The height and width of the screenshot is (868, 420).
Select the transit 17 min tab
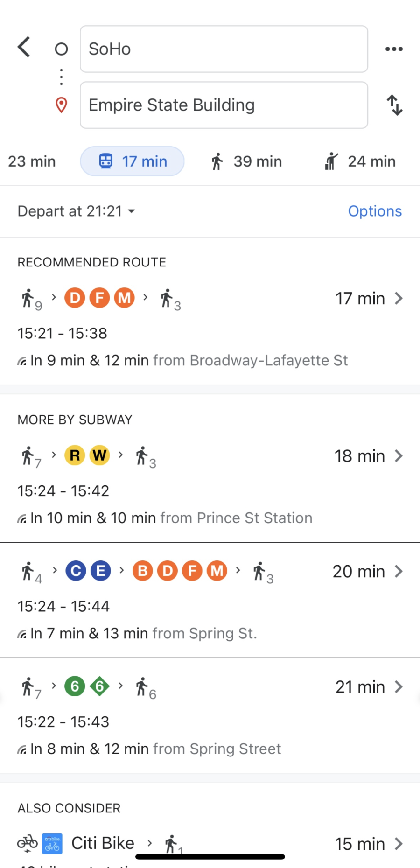click(x=133, y=161)
